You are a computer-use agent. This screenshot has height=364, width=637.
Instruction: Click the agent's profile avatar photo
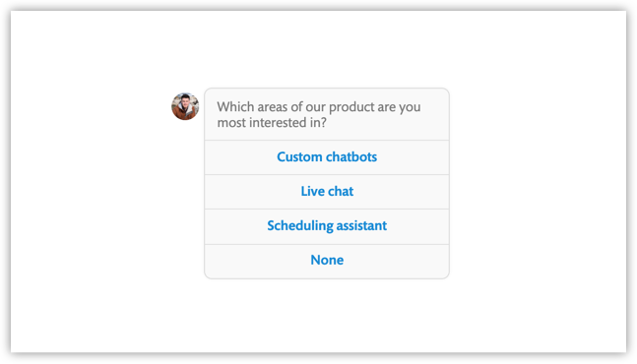185,106
